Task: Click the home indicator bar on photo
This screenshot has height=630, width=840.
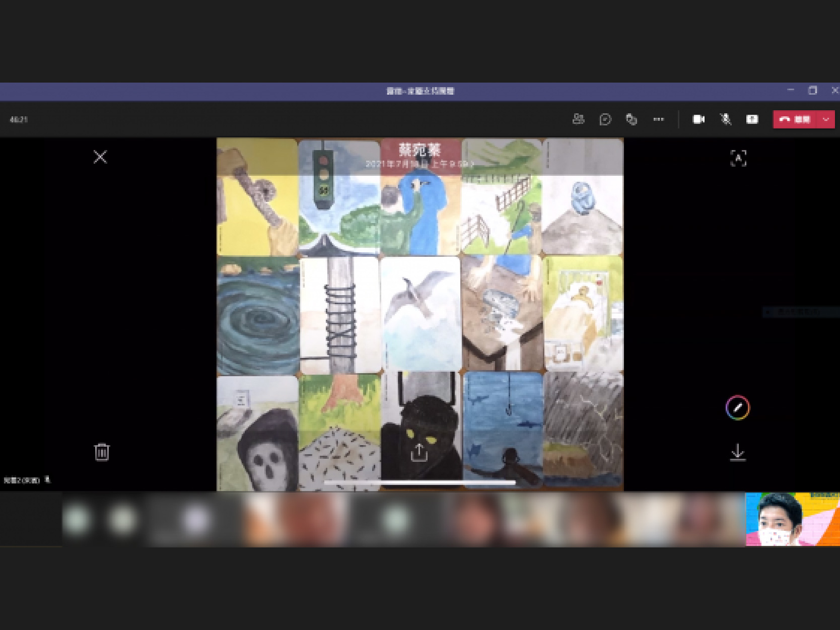Action: coord(419,482)
